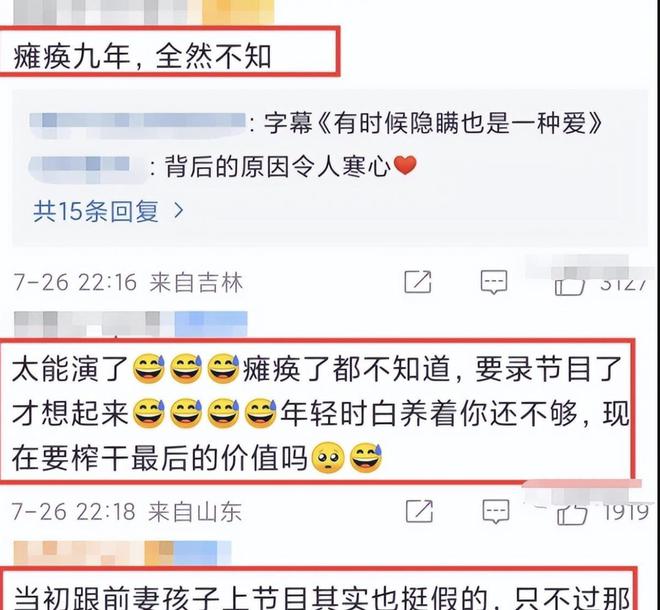This screenshot has height=610, width=660.
Task: Open reply 字幕《有时候隐瞒也是一种爱》
Action: (434, 123)
